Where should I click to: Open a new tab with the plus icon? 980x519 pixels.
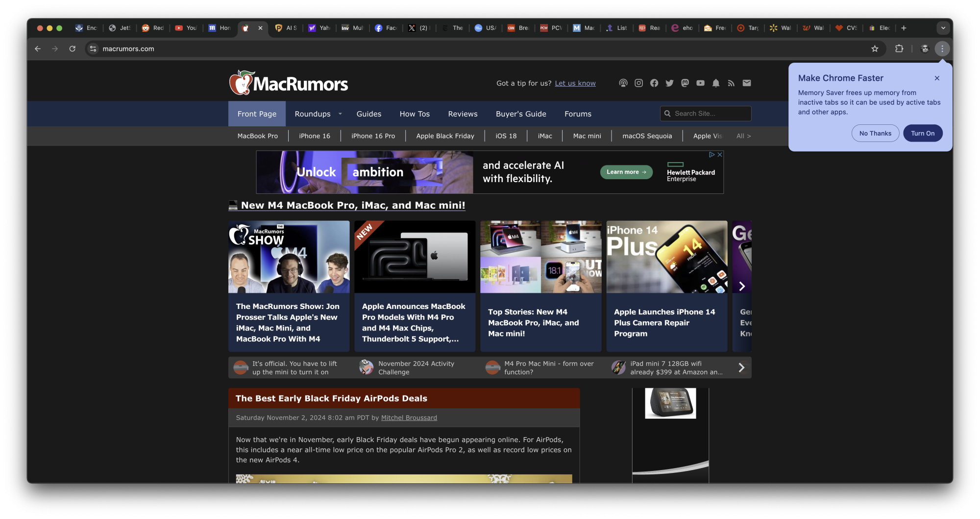click(904, 28)
